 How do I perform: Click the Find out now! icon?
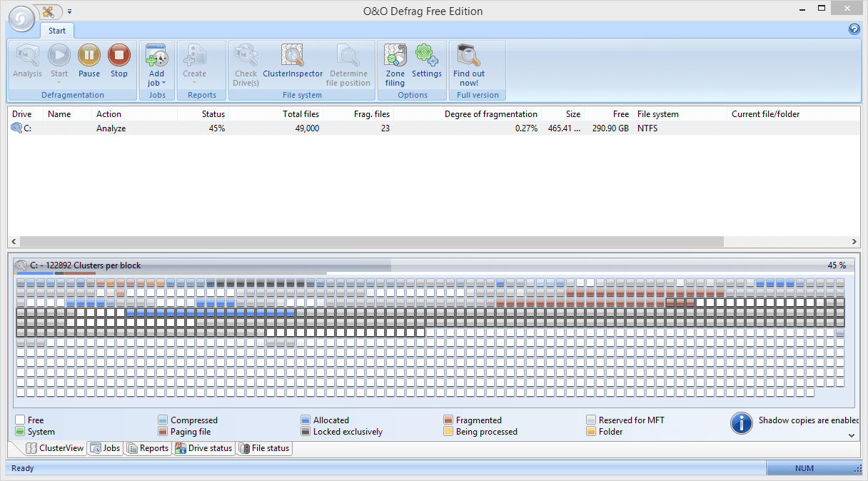click(x=469, y=64)
